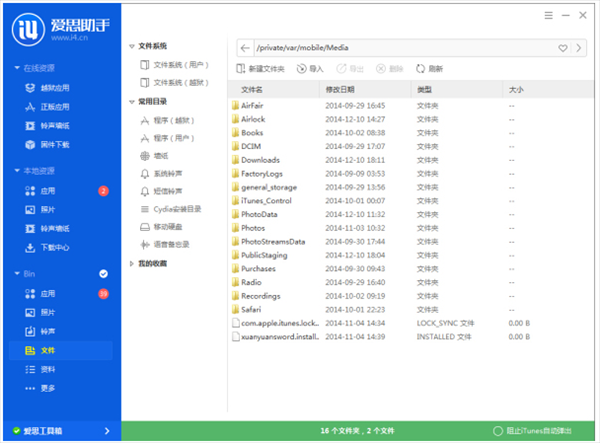This screenshot has width=600, height=443.
Task: Add current path to favorites heart
Action: (x=562, y=48)
